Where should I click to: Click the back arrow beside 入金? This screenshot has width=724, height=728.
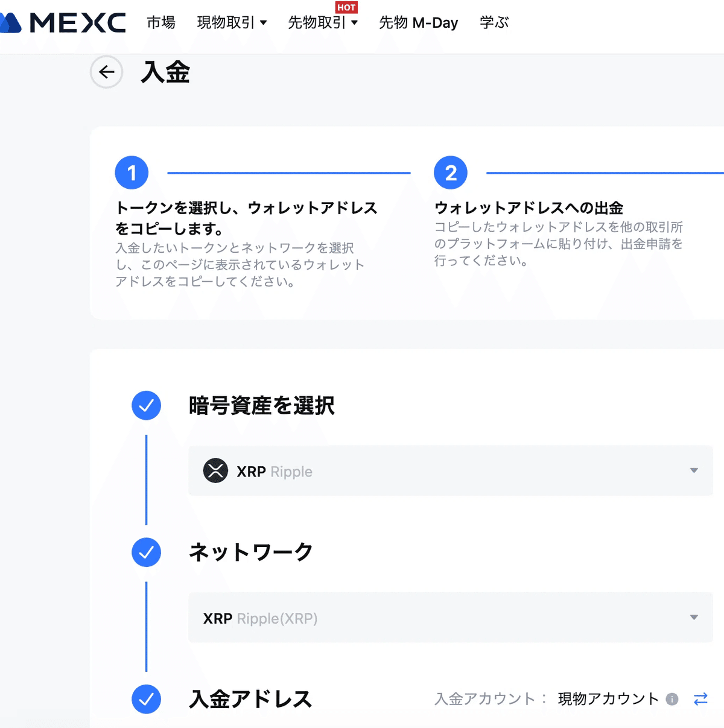click(106, 72)
